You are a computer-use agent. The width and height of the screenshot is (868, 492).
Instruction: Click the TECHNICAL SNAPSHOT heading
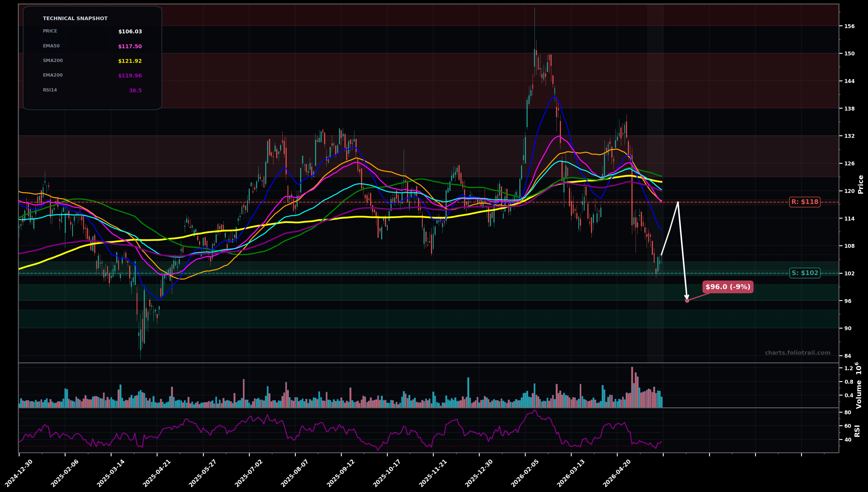[75, 18]
